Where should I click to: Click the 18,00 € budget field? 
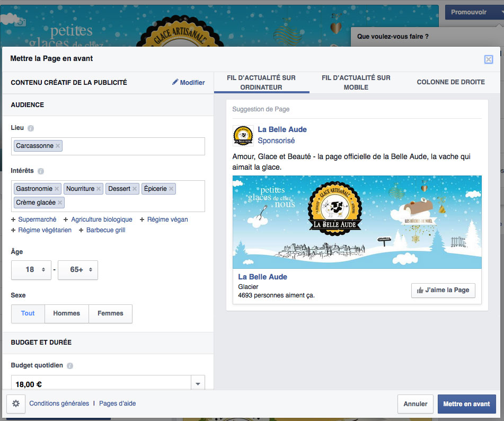point(101,384)
